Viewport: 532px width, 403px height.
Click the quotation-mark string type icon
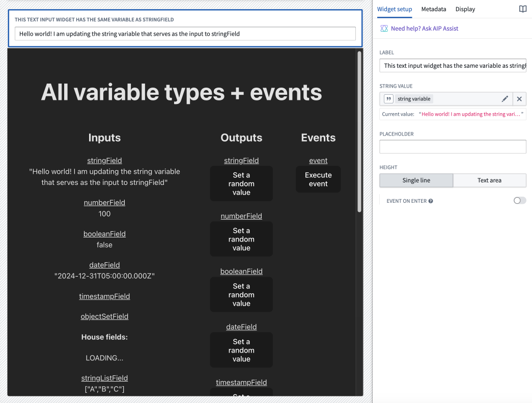(388, 99)
